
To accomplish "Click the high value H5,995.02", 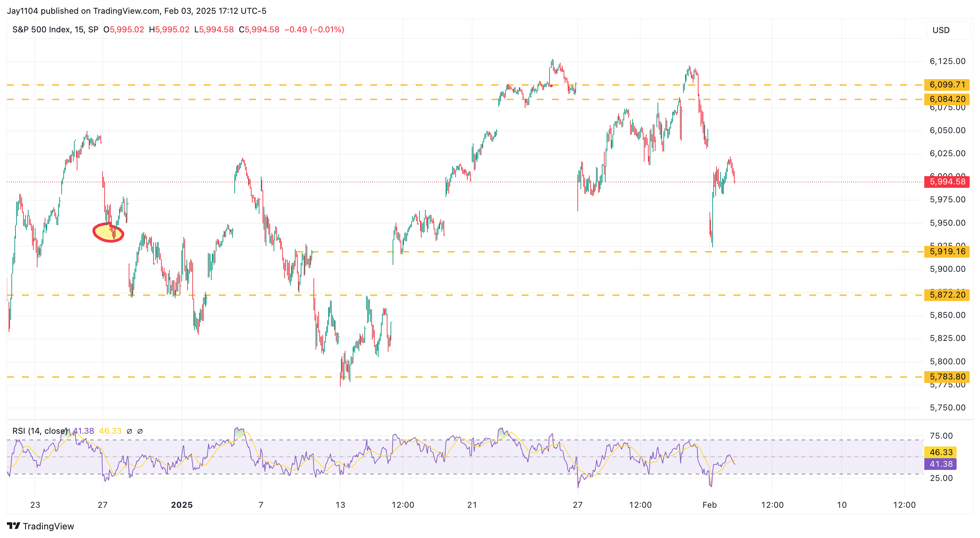I will coord(169,30).
